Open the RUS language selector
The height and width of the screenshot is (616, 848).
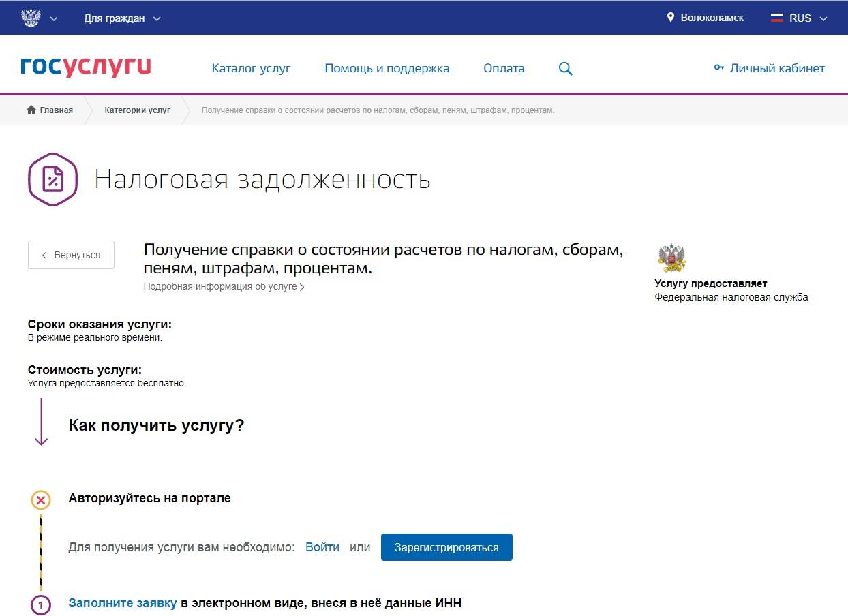pyautogui.click(x=800, y=18)
